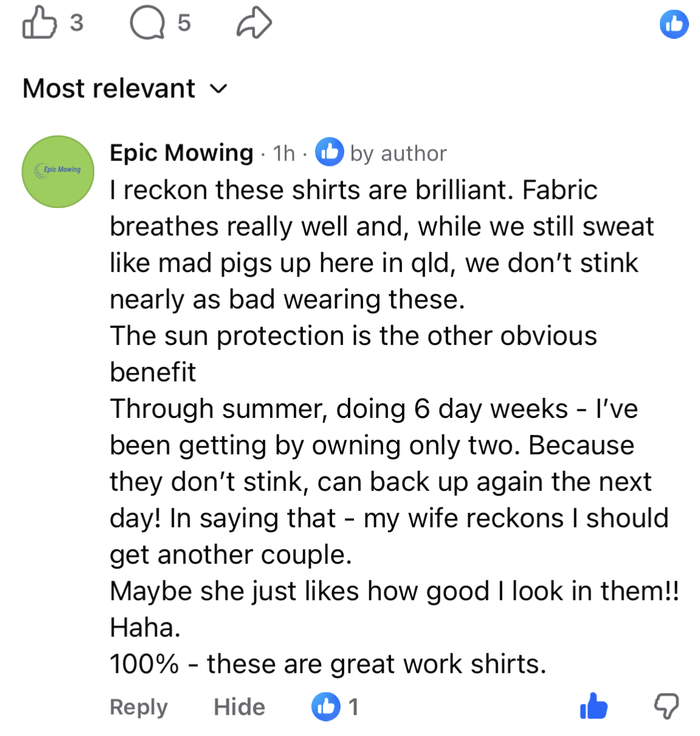Click the comment count '5' at top
The height and width of the screenshot is (736, 700).
pos(184,23)
